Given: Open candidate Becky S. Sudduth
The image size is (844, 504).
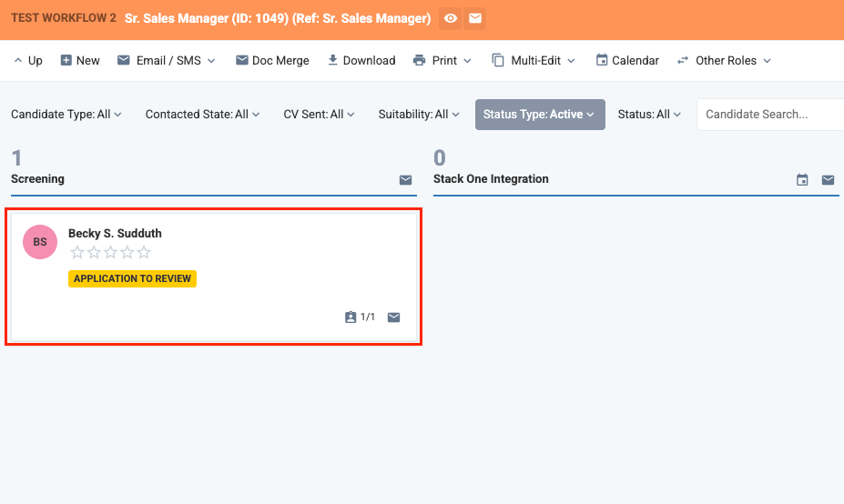Looking at the screenshot, I should [x=115, y=233].
